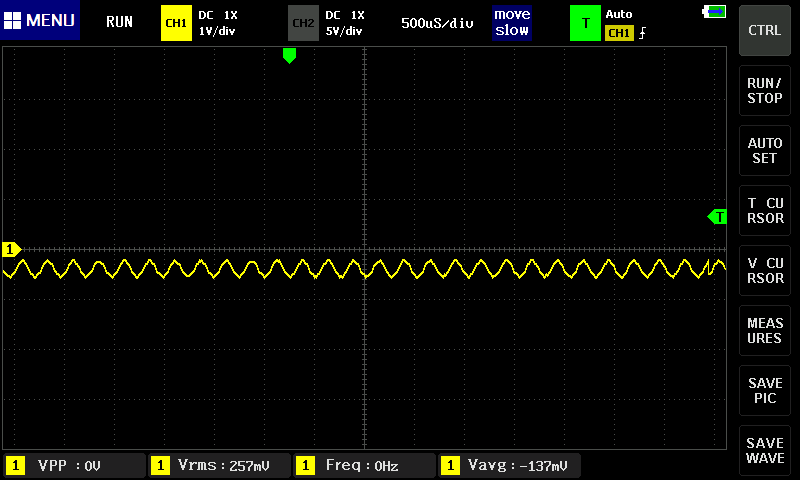Toggle the RUN status indicator
This screenshot has height=480, width=800.
point(119,22)
